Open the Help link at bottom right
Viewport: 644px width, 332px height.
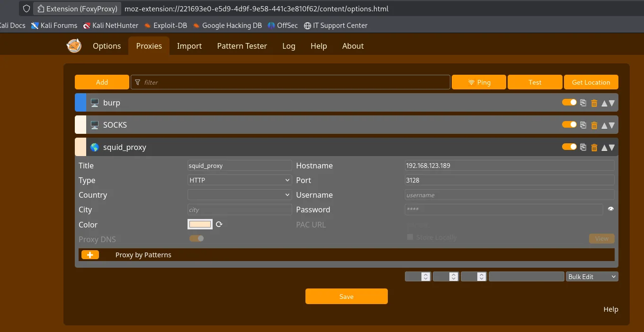tap(611, 309)
